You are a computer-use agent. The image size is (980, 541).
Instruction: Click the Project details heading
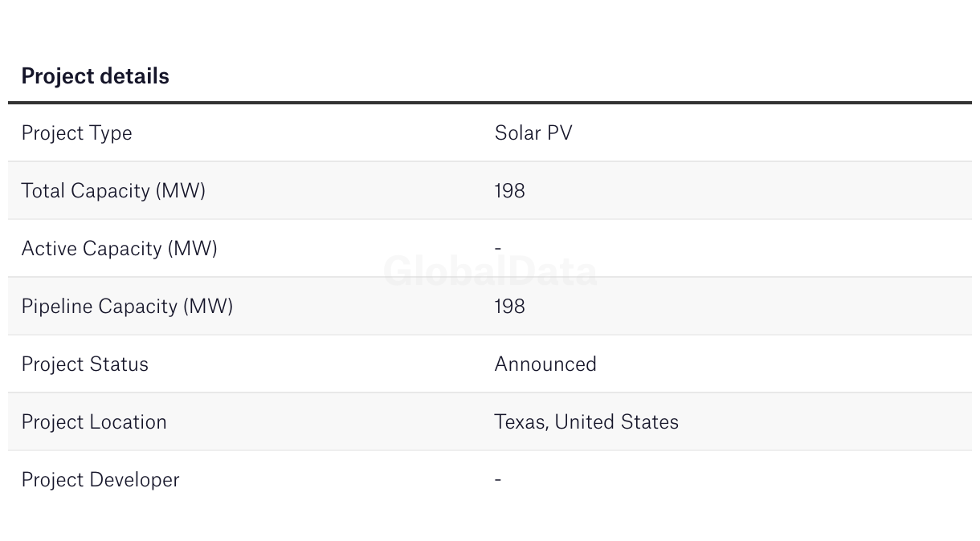pyautogui.click(x=95, y=76)
